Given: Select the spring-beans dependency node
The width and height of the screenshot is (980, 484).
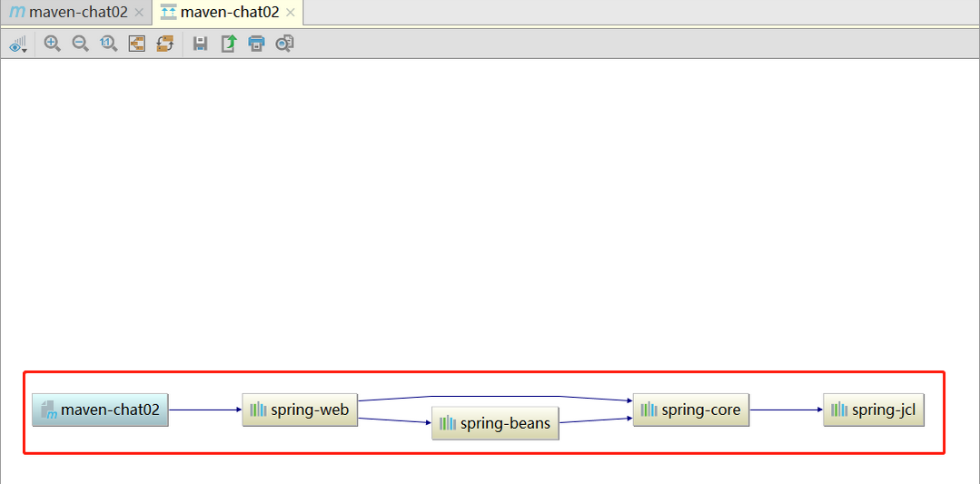Looking at the screenshot, I should click(x=495, y=423).
